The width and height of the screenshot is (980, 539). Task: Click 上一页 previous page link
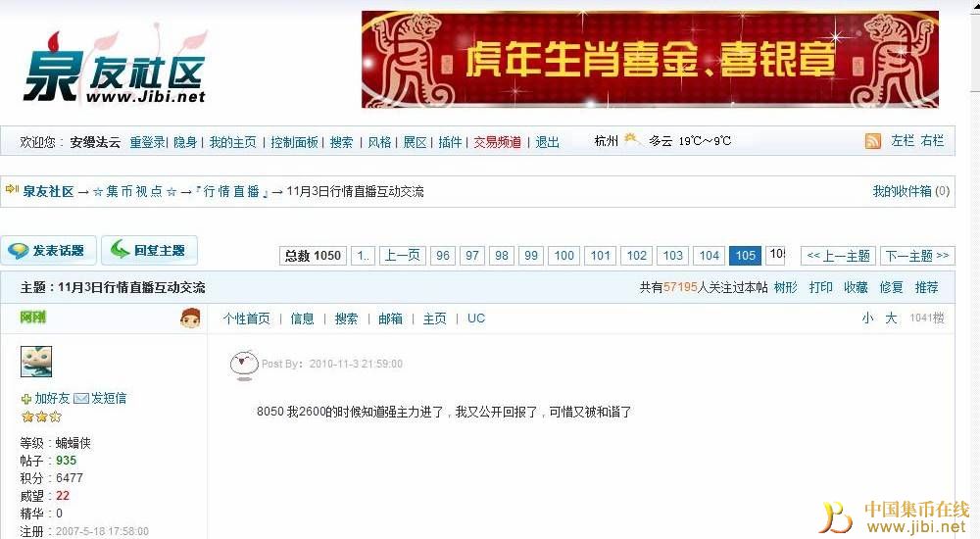point(403,256)
